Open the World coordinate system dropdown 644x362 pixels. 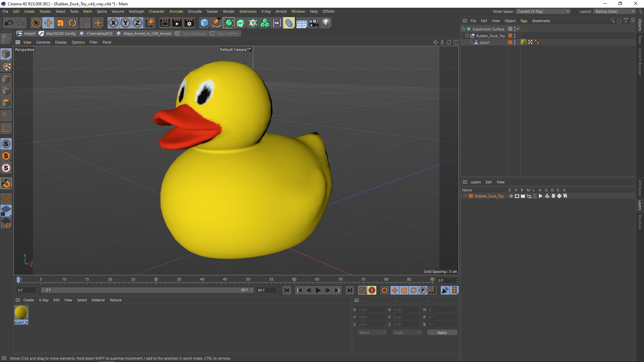pyautogui.click(x=372, y=333)
